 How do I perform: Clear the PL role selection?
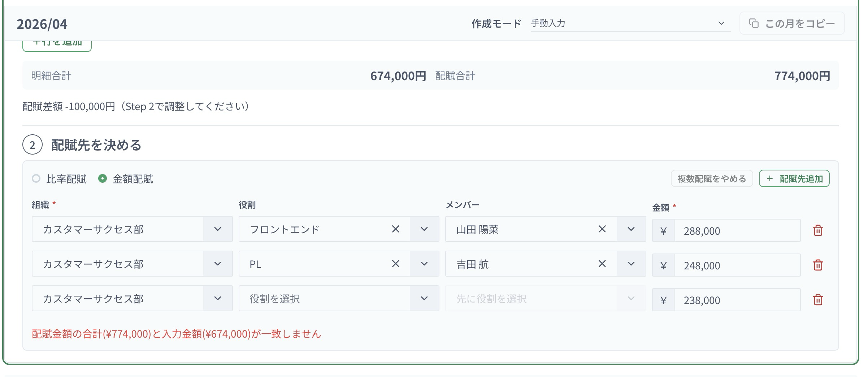396,264
